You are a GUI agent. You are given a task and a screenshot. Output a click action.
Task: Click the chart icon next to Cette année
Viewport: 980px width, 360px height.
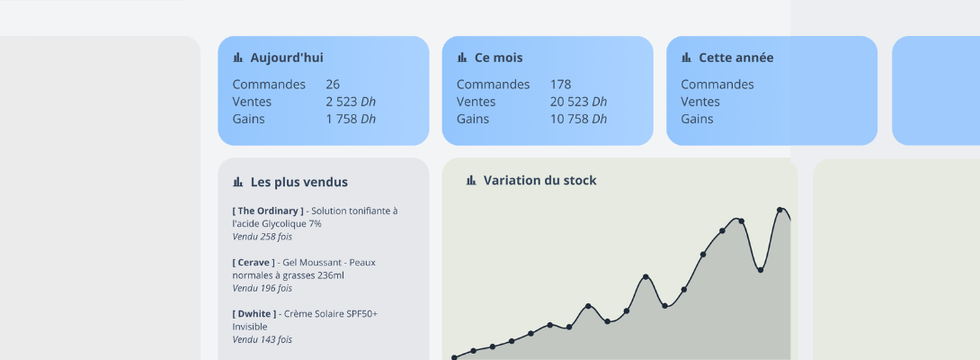(x=686, y=58)
